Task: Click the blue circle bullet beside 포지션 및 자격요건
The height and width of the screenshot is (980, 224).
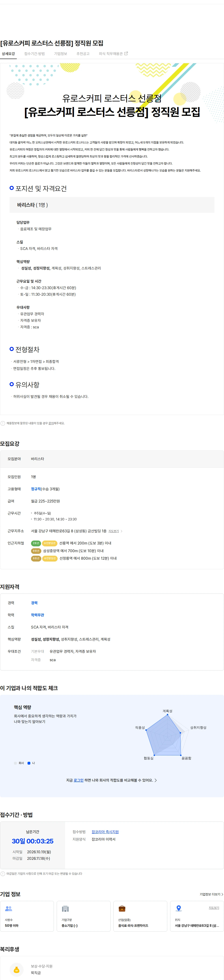Action: (x=12, y=188)
